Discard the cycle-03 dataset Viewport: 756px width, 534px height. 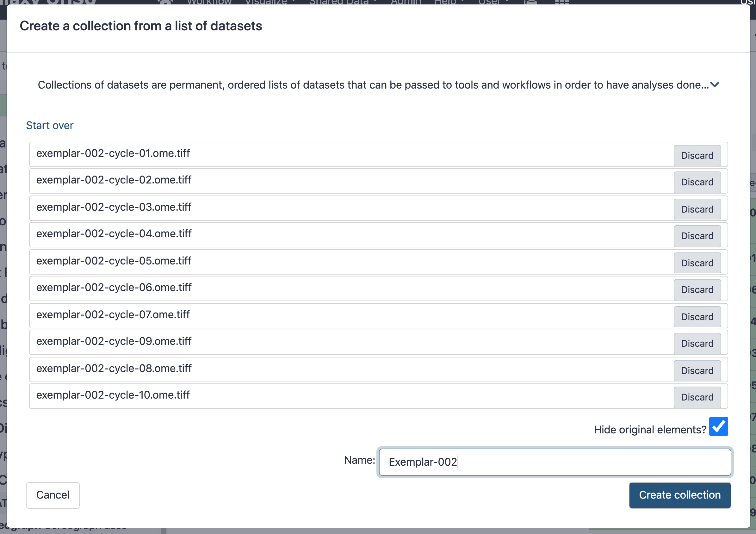click(x=697, y=209)
